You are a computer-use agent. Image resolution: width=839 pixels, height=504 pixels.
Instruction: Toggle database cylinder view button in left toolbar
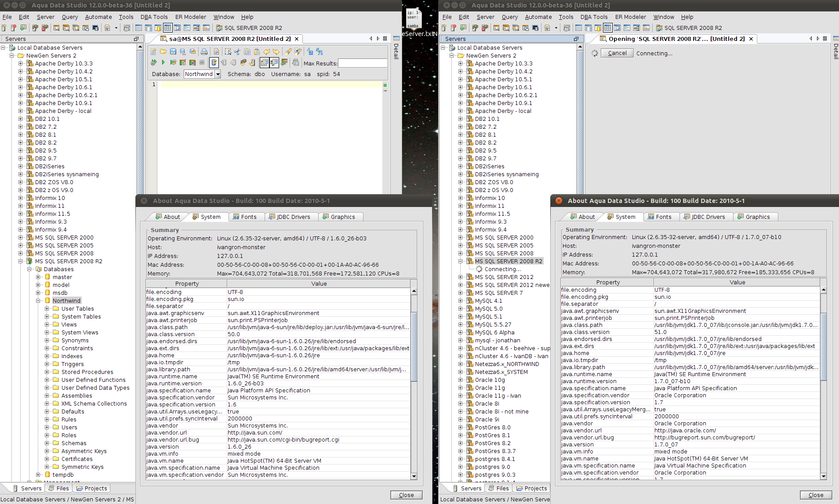click(158, 28)
